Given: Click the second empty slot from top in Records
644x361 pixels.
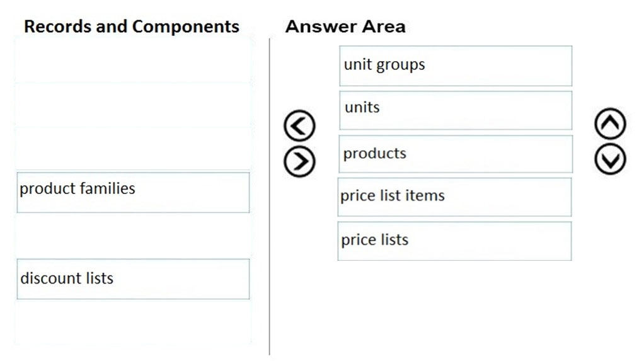Looking at the screenshot, I should 133,105.
